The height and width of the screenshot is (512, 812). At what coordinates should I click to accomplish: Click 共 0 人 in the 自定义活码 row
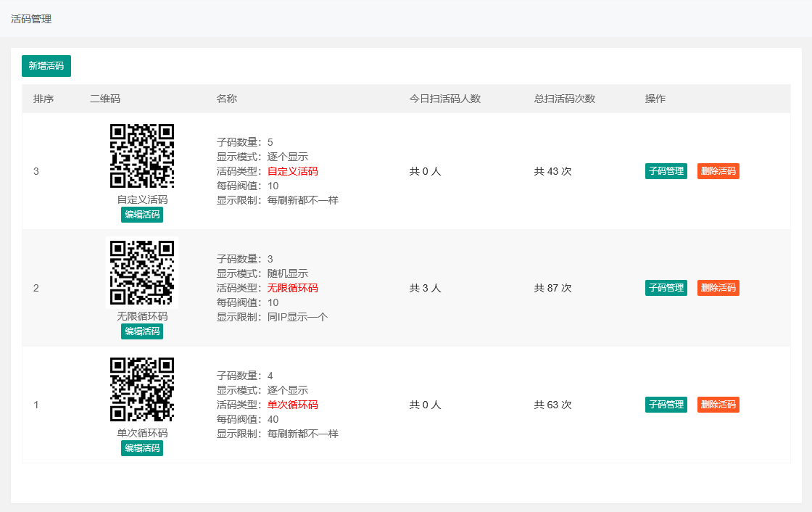coord(425,171)
